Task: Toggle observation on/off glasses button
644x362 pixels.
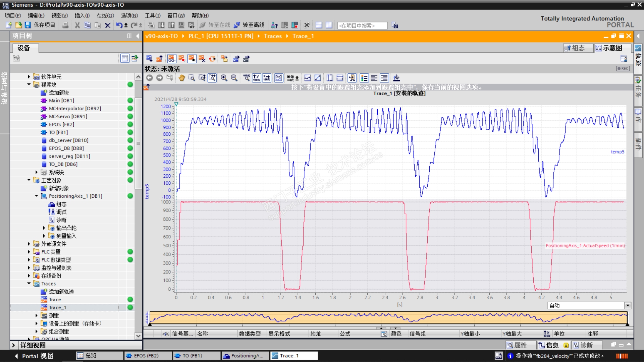Action: (171, 59)
